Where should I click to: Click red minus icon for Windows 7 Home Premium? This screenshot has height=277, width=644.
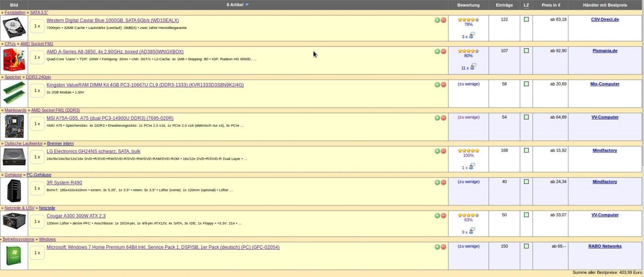[x=443, y=247]
